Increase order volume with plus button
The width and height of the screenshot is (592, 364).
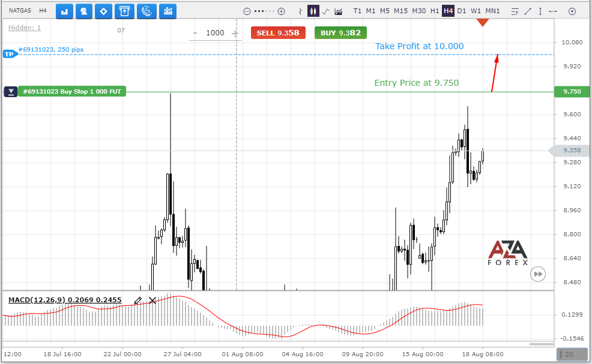click(x=235, y=34)
